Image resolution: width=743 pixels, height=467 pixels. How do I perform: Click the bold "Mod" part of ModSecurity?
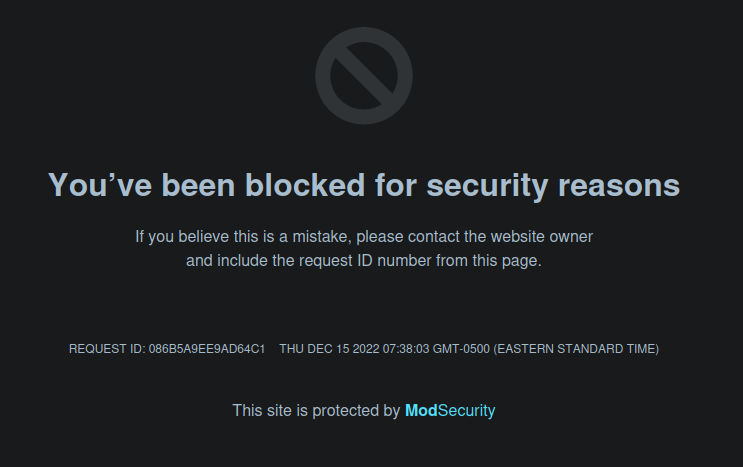(x=422, y=410)
